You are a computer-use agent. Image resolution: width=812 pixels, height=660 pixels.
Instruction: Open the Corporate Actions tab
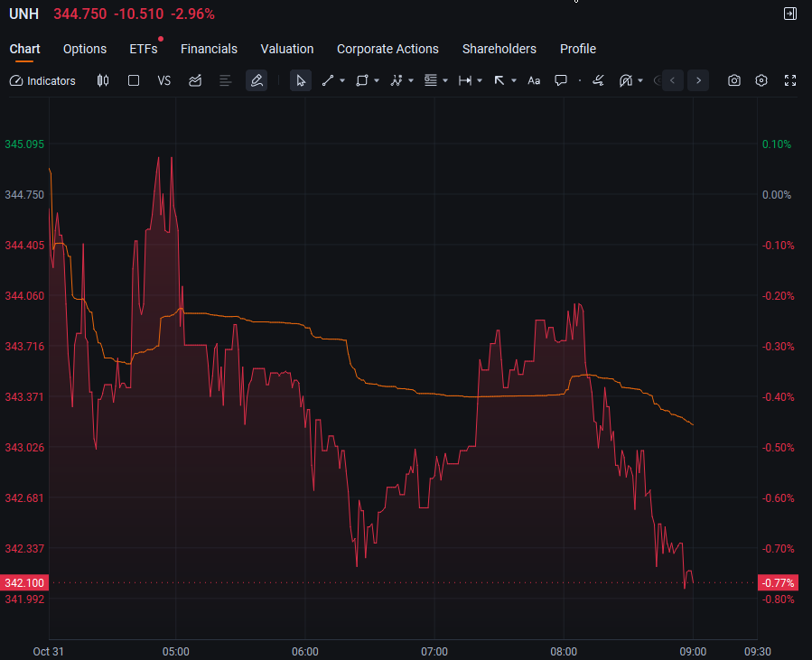coord(387,49)
